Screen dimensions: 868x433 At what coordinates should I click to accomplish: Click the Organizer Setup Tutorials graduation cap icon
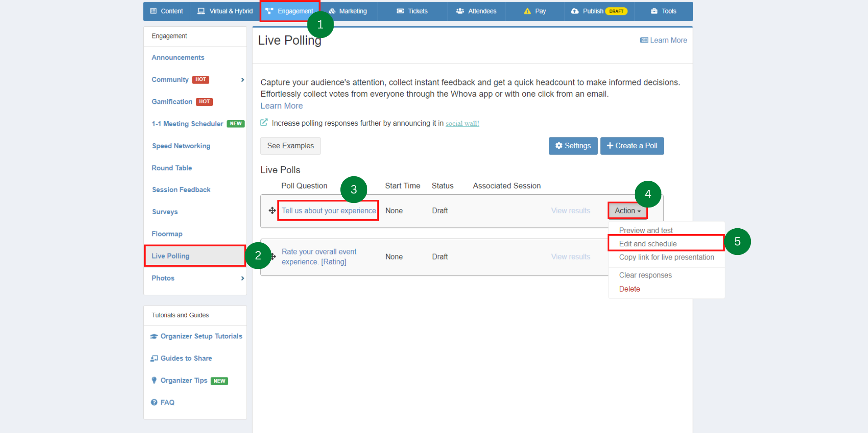154,336
